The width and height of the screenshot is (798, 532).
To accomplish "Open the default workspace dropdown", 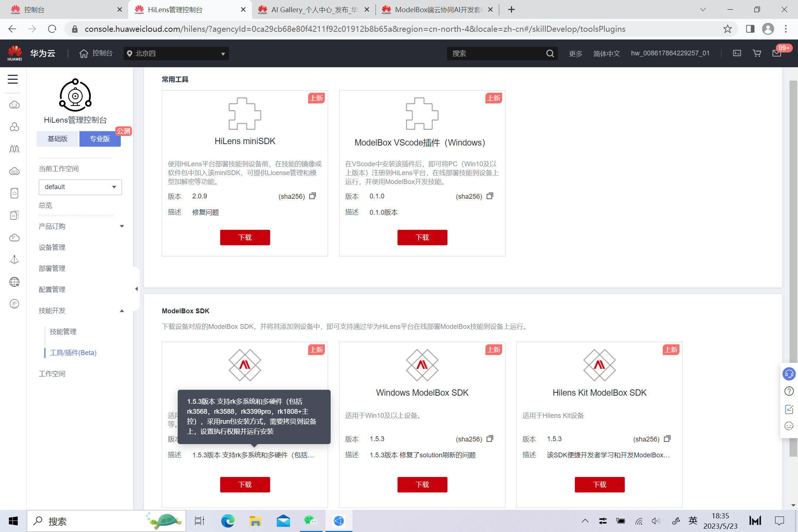I will (x=80, y=187).
